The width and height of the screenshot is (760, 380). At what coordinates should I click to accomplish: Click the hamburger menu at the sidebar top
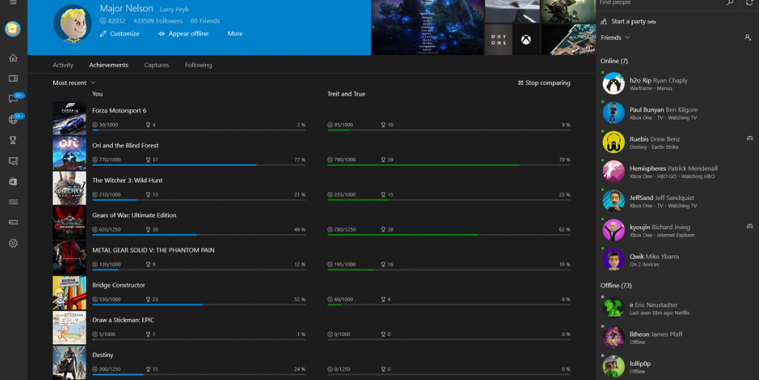13,2
